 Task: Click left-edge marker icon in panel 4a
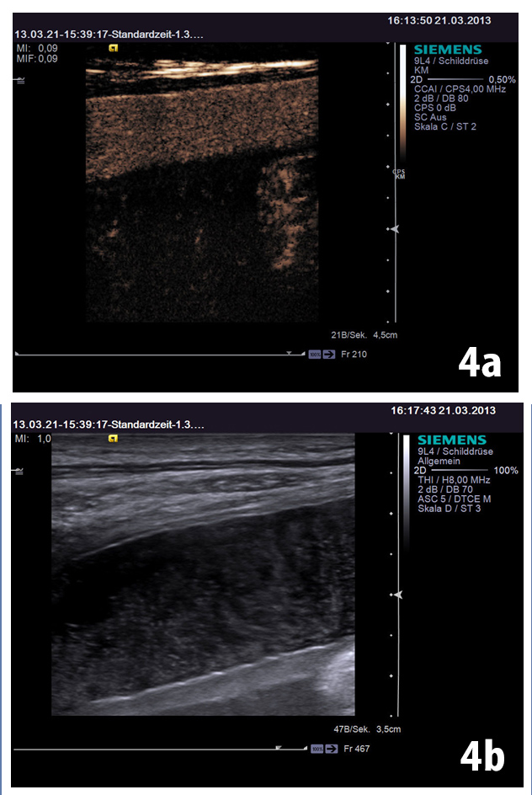tap(19, 80)
